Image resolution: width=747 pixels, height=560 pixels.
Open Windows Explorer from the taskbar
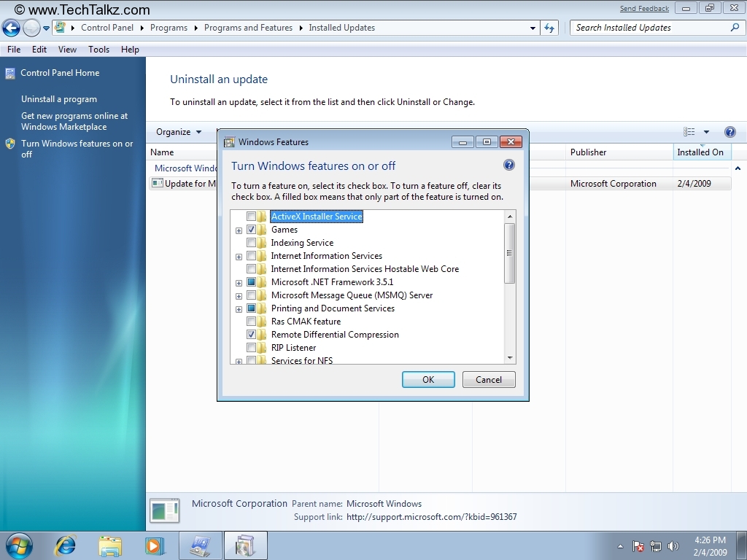pos(110,545)
